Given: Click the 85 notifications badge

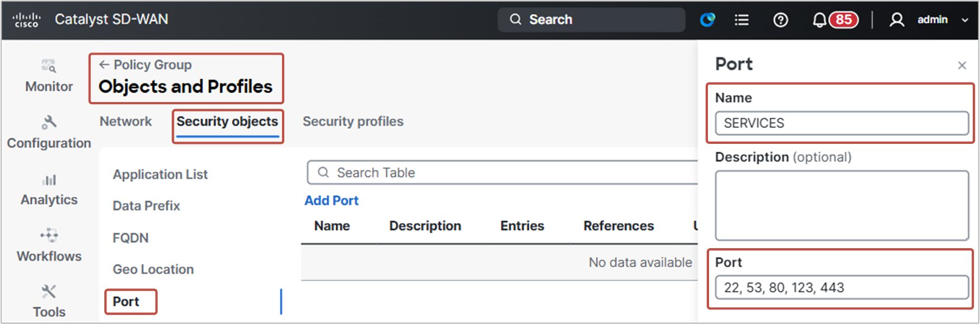Looking at the screenshot, I should pos(843,20).
